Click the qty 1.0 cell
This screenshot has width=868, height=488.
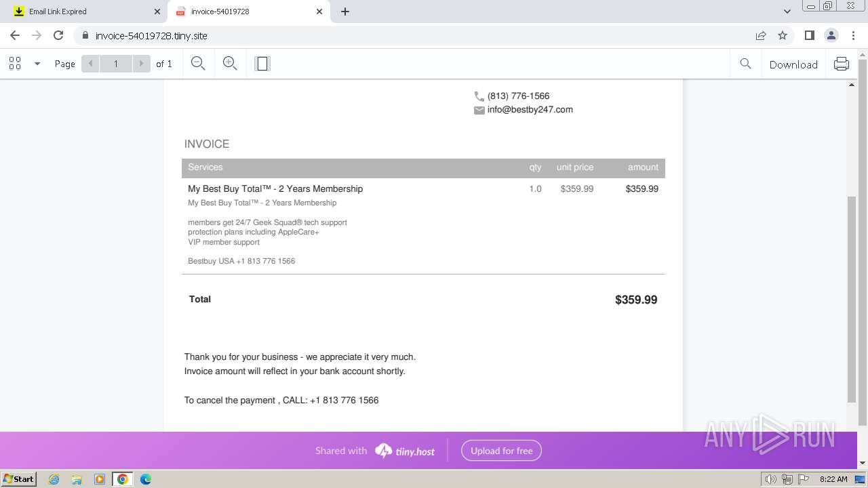[x=536, y=189]
